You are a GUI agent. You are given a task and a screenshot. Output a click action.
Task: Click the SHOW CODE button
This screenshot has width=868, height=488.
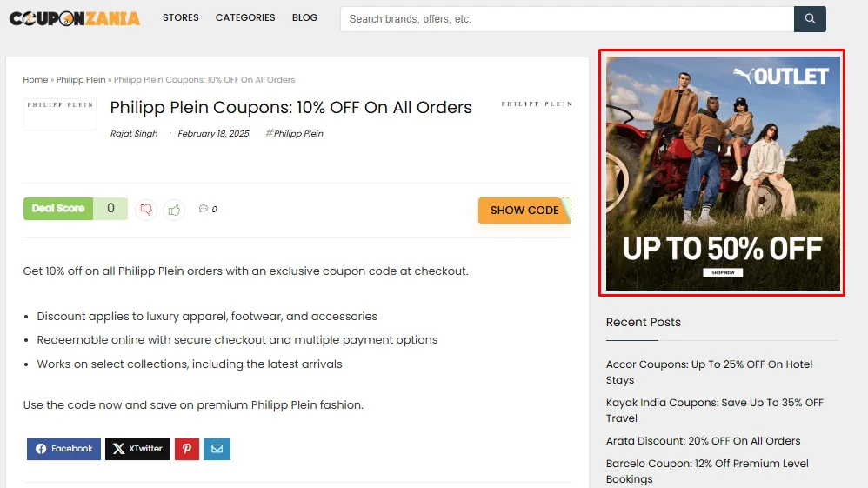pyautogui.click(x=524, y=211)
